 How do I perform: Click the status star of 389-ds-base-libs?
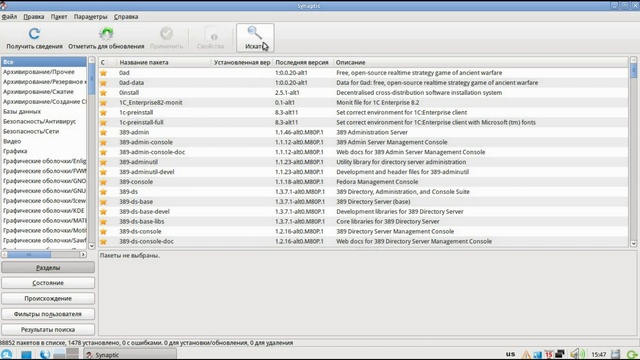103,222
